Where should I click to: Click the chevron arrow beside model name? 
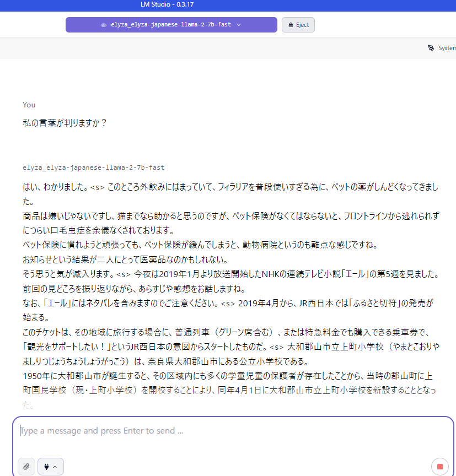tap(239, 25)
